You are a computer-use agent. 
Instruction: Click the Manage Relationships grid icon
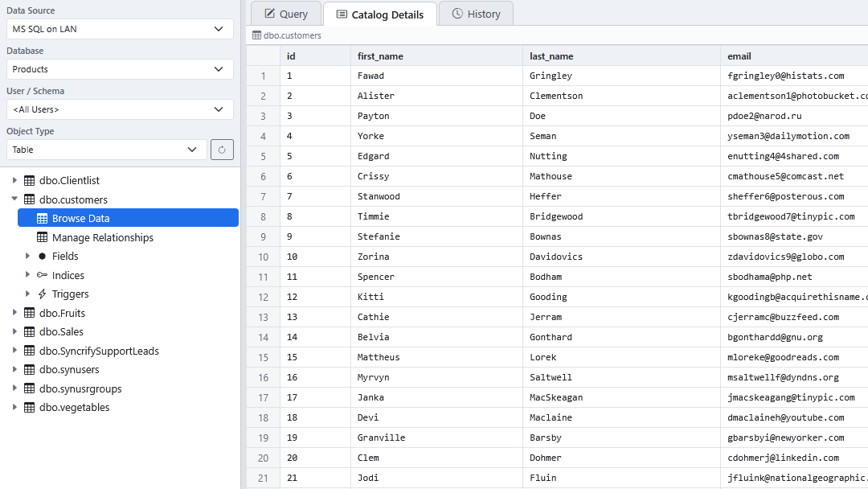42,237
